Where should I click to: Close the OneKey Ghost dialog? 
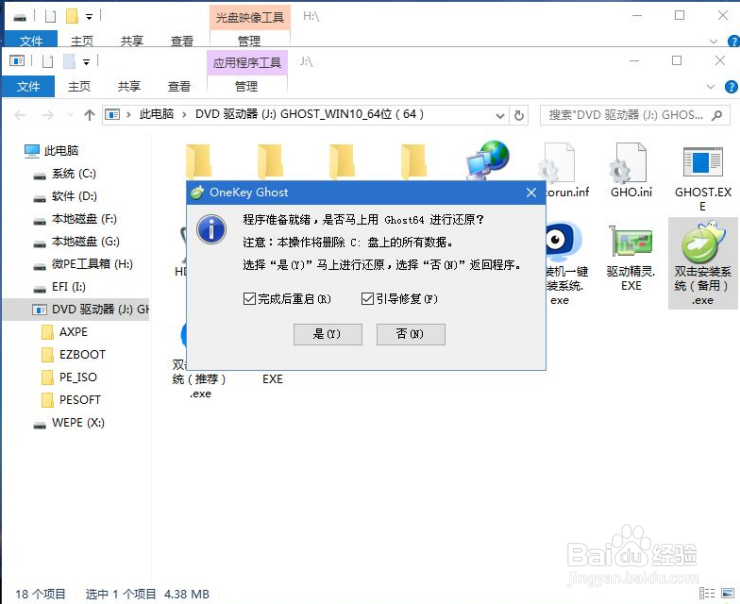click(531, 193)
